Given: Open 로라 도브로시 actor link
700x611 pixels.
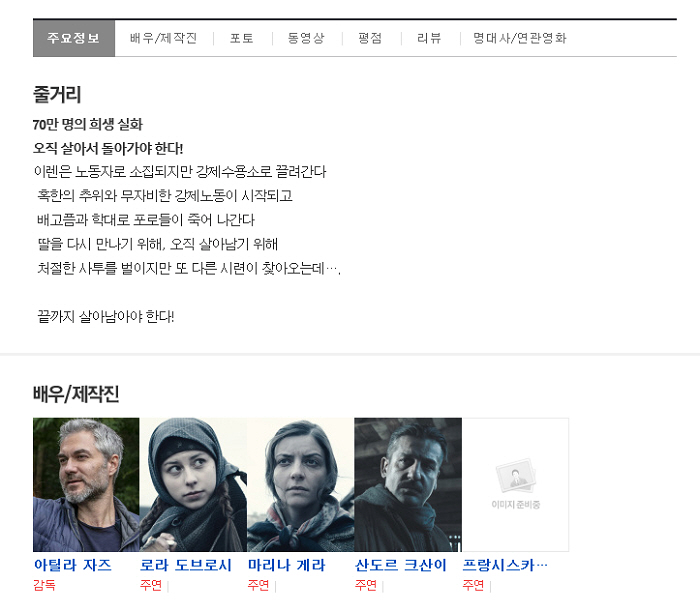Looking at the screenshot, I should pyautogui.click(x=186, y=565).
